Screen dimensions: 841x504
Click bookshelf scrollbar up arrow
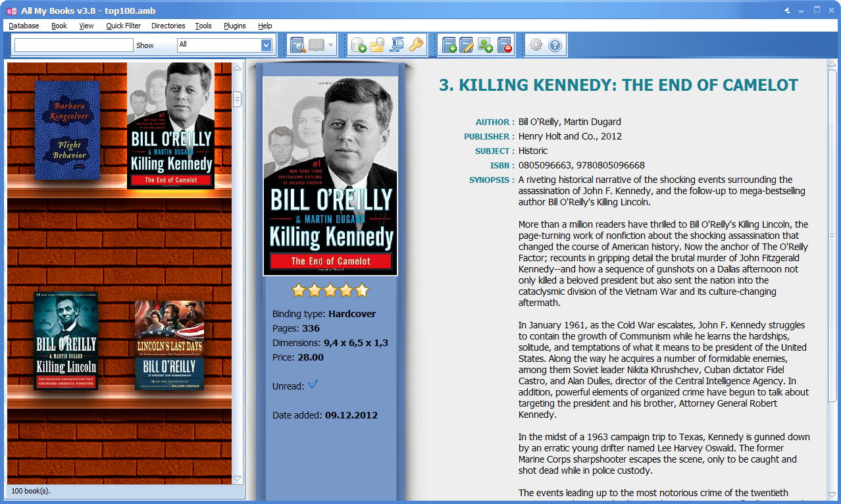click(x=238, y=68)
